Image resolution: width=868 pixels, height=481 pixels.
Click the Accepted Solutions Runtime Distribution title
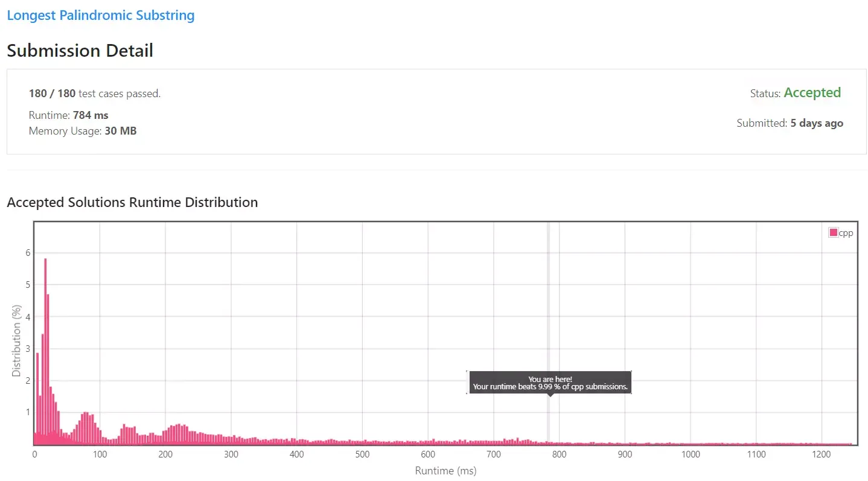point(132,202)
